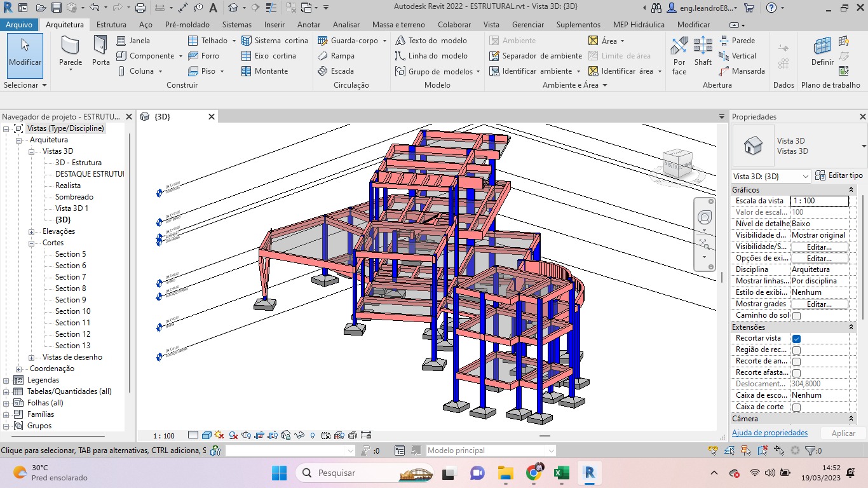
Task: Collapse the Cortes tree node
Action: coord(32,243)
